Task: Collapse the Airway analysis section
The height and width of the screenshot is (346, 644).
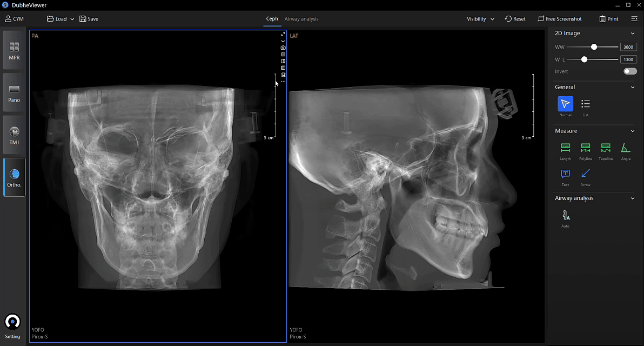Action: pos(633,198)
